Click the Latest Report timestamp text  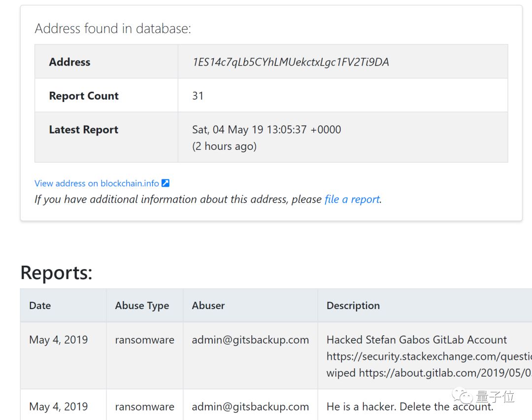click(x=266, y=130)
